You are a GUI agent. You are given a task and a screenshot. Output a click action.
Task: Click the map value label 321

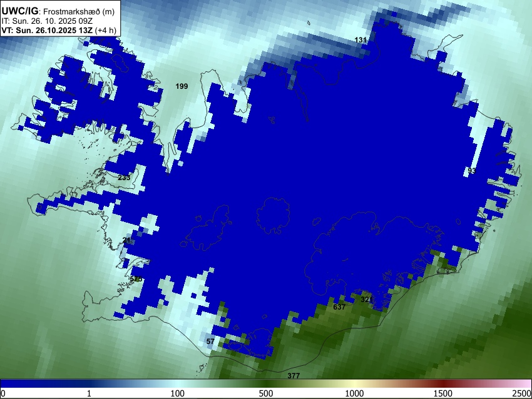click(366, 300)
